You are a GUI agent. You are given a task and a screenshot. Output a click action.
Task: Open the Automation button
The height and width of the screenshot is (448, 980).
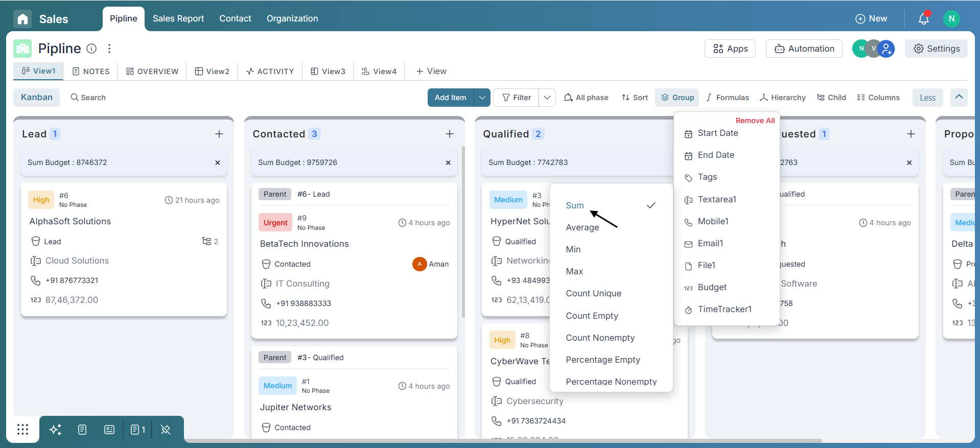click(x=804, y=49)
